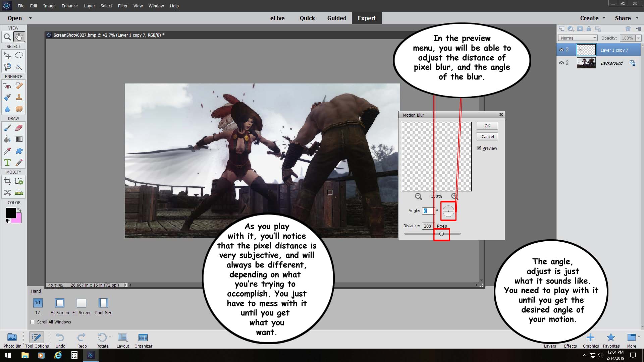Select the Move tool
Screen dimensions: 644x362
coord(7,55)
